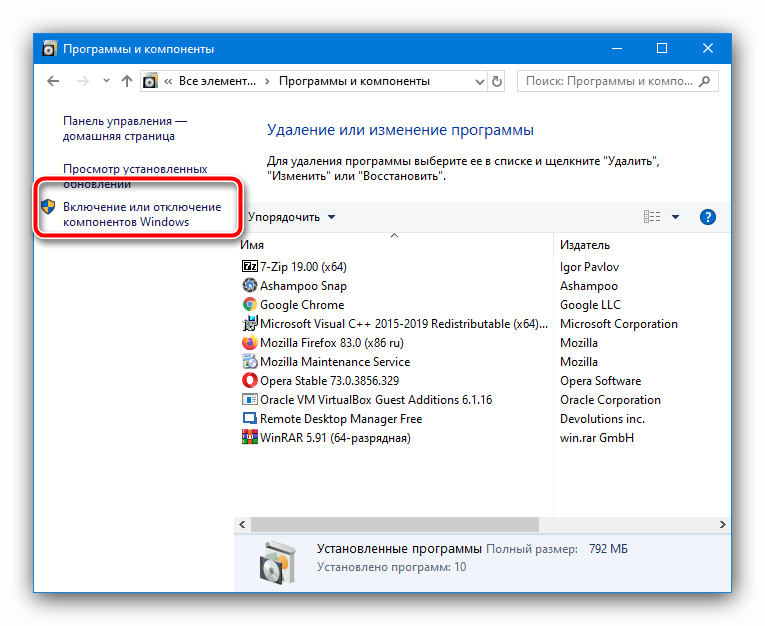The width and height of the screenshot is (765, 626).
Task: Click horizontal scrollbar left arrow
Action: 242,525
